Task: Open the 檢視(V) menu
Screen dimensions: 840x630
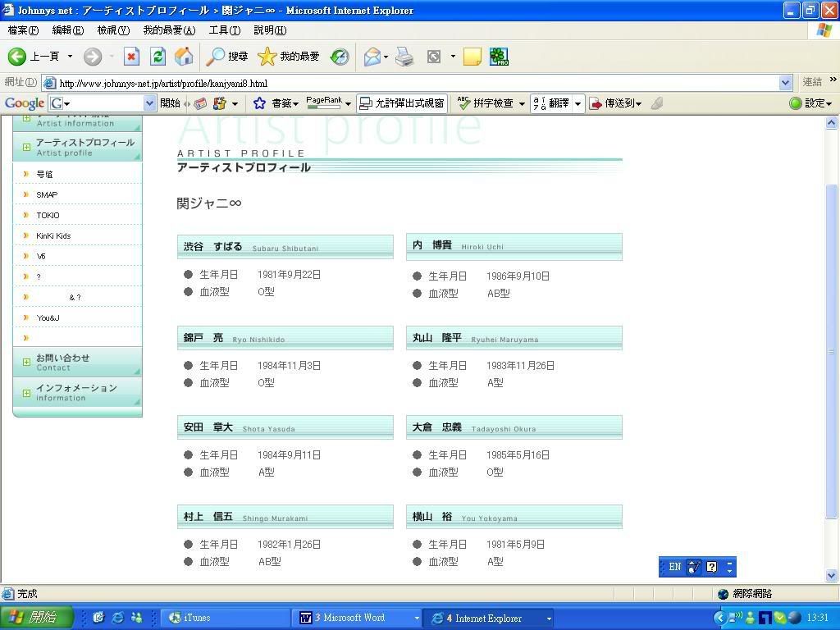Action: (112, 30)
